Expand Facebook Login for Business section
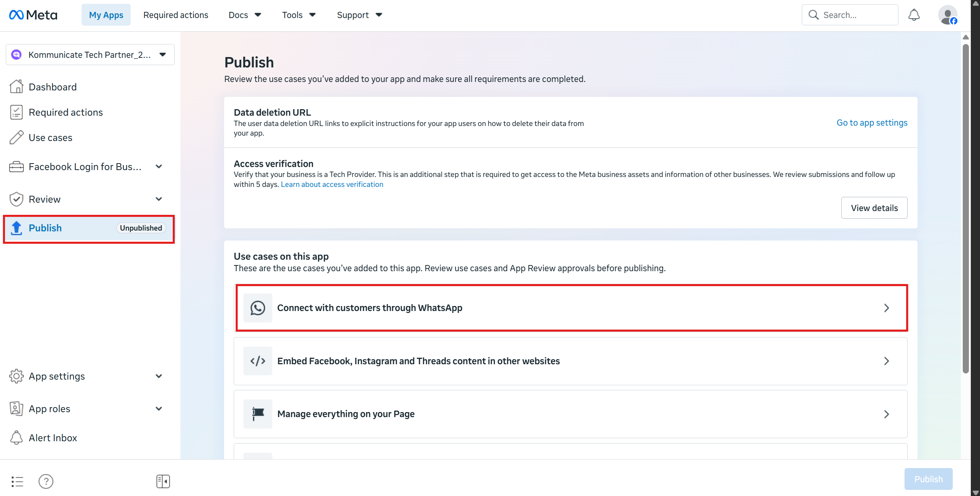The image size is (980, 496). tap(159, 167)
